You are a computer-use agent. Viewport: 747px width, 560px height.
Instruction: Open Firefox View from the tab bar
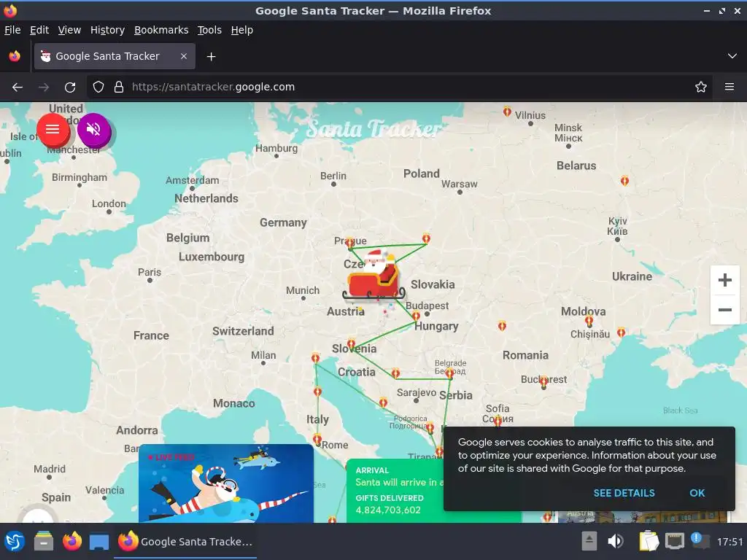[x=15, y=56]
